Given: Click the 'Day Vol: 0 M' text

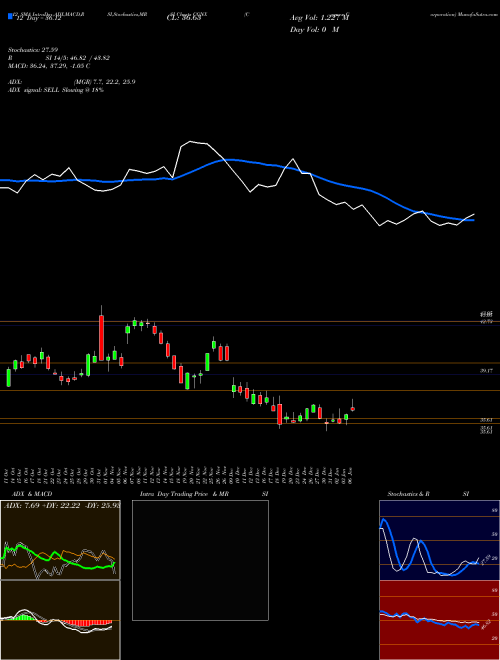Looking at the screenshot, I should pos(315,30).
